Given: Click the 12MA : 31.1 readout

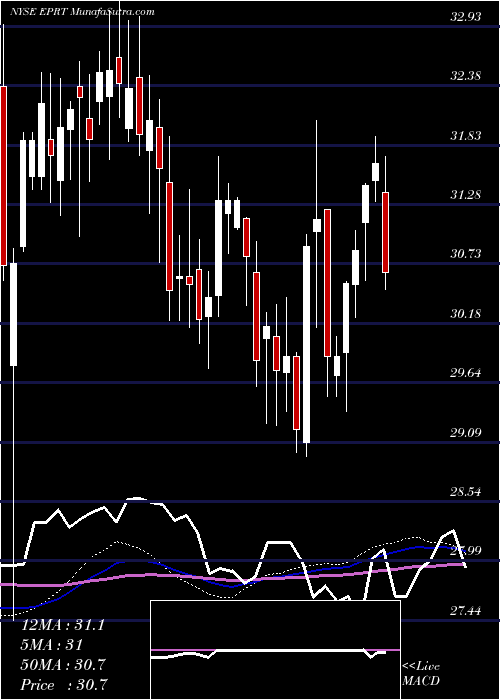Looking at the screenshot, I should pyautogui.click(x=63, y=625).
